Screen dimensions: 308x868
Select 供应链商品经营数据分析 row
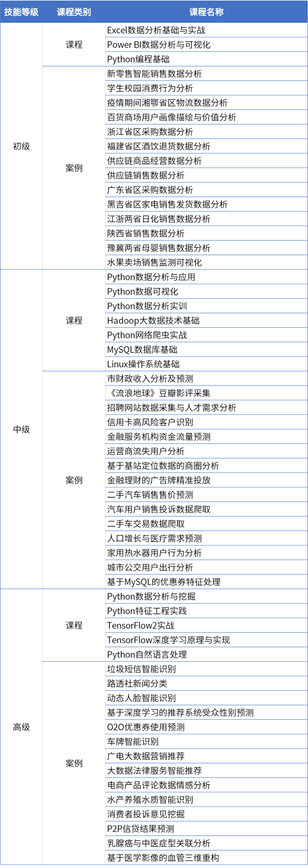click(x=206, y=161)
